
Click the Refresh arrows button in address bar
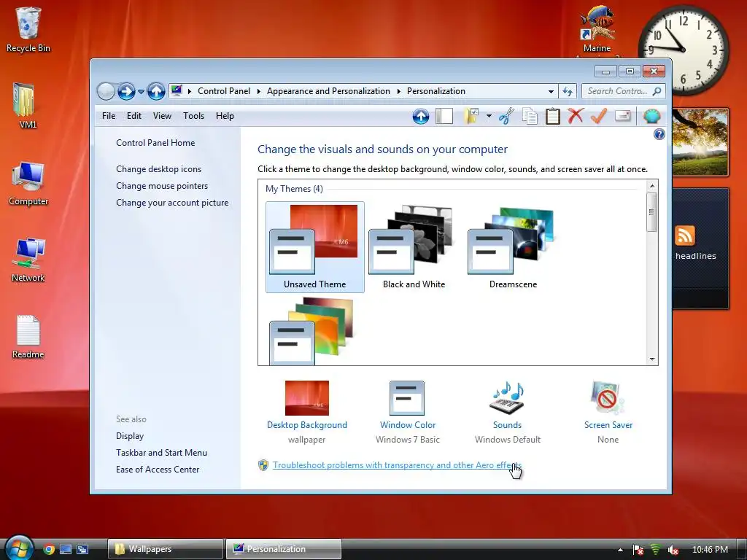pyautogui.click(x=568, y=91)
